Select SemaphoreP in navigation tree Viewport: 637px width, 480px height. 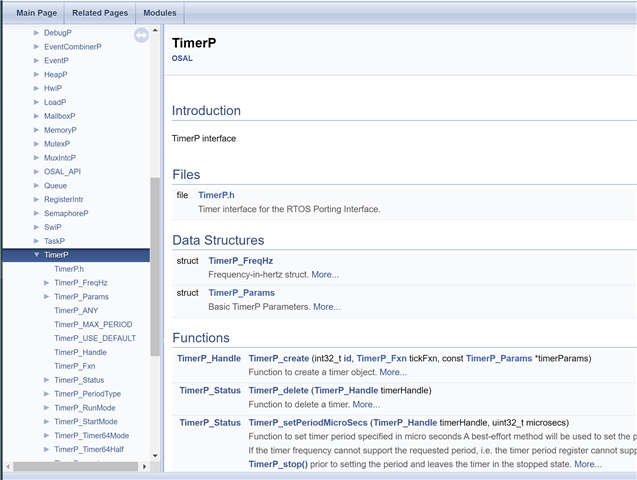pos(66,213)
